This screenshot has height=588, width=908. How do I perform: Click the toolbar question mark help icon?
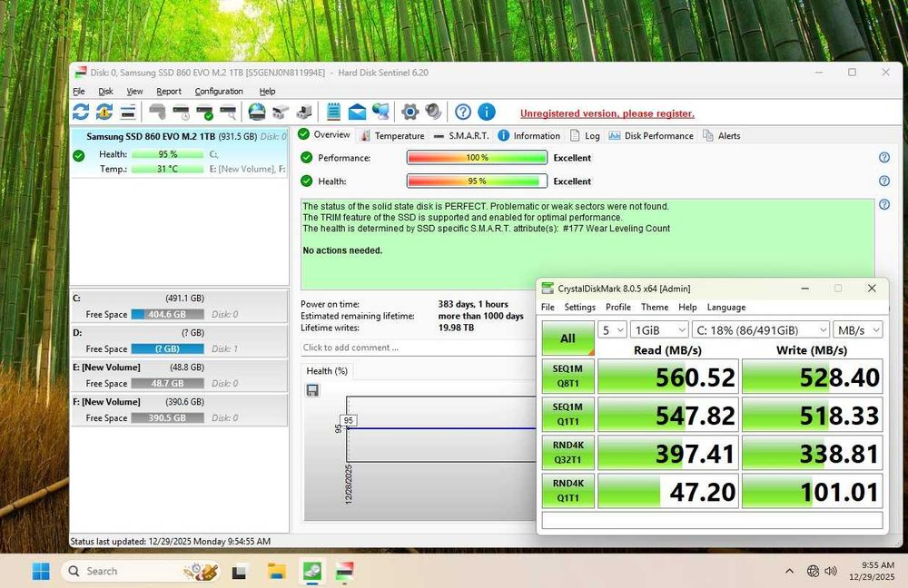pyautogui.click(x=463, y=112)
